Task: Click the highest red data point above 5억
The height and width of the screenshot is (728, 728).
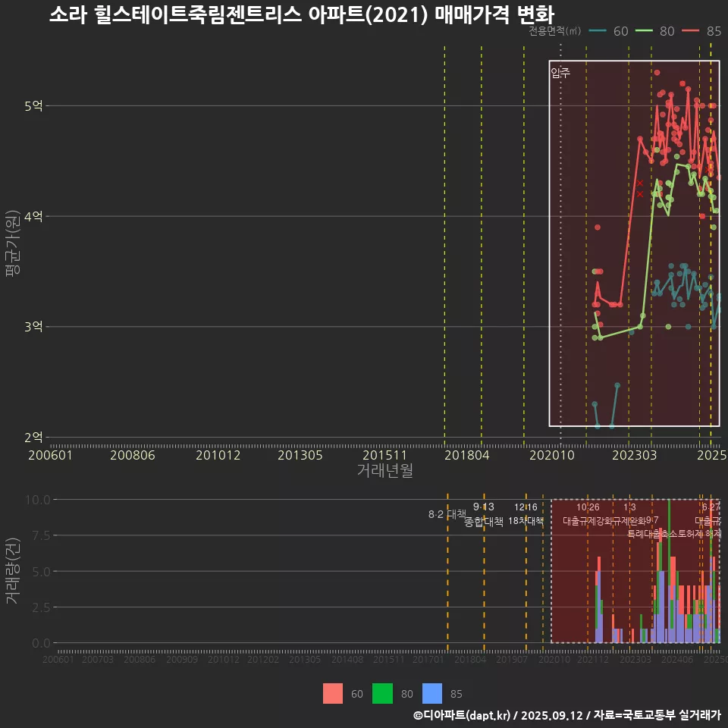Action: point(657,73)
